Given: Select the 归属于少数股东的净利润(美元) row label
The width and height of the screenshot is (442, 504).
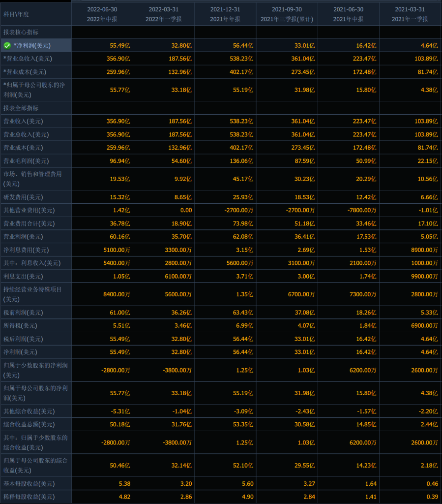Looking at the screenshot, I should point(35,370).
